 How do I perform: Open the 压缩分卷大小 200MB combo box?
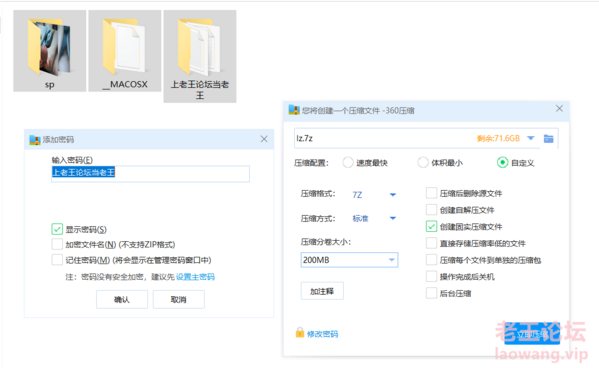click(x=349, y=260)
